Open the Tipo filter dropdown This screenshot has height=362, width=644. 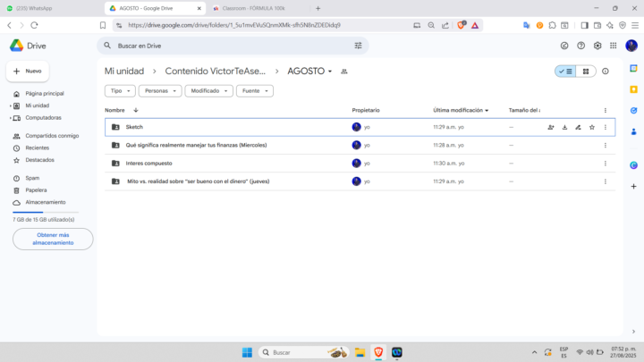click(120, 90)
